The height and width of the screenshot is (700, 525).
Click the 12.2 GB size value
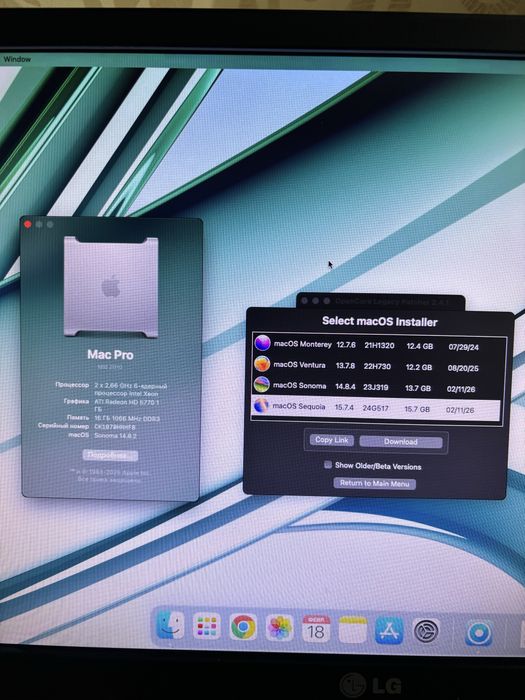point(419,367)
